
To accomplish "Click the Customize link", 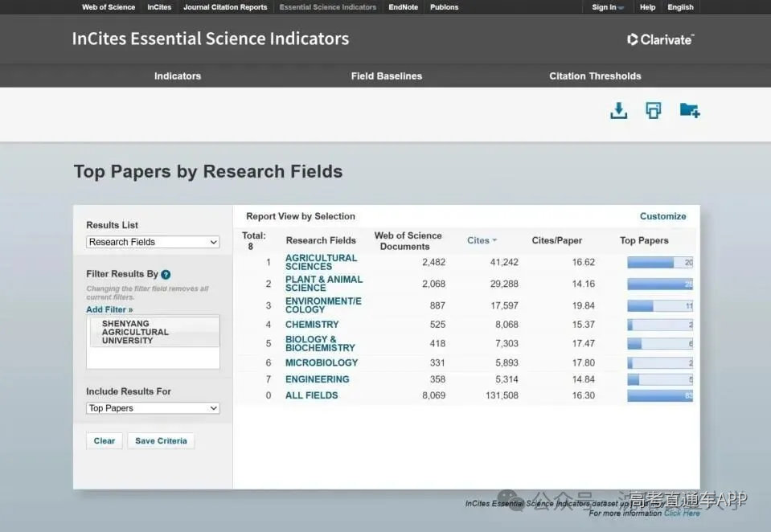I will tap(662, 216).
